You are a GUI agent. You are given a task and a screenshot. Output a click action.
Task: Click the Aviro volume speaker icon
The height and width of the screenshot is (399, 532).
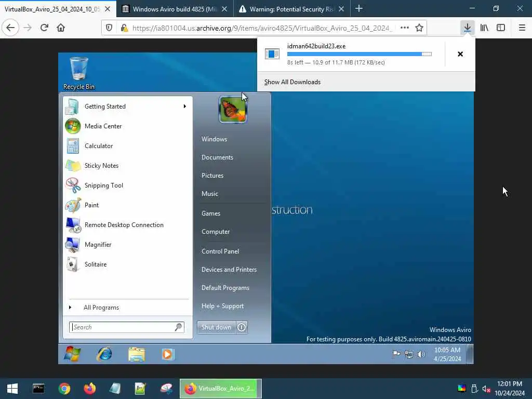point(421,354)
